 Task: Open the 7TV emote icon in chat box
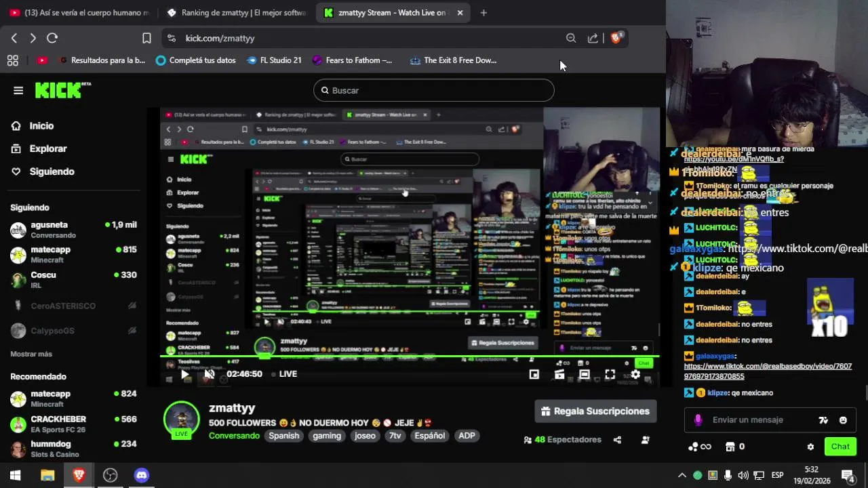pyautogui.click(x=823, y=420)
